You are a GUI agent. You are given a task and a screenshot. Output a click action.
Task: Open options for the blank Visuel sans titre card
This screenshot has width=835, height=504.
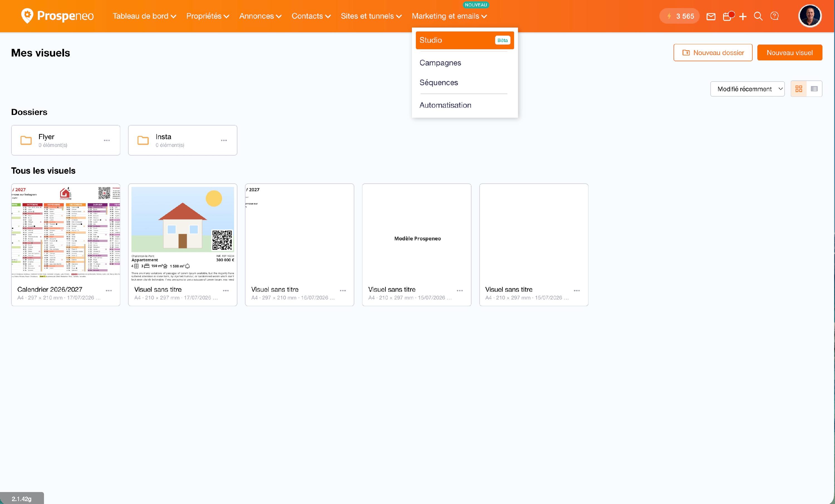point(577,291)
